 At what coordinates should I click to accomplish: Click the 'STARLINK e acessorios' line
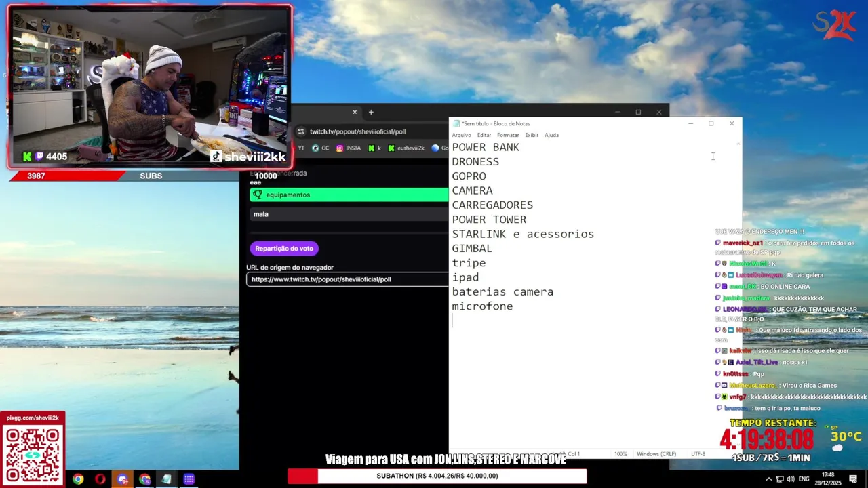523,234
